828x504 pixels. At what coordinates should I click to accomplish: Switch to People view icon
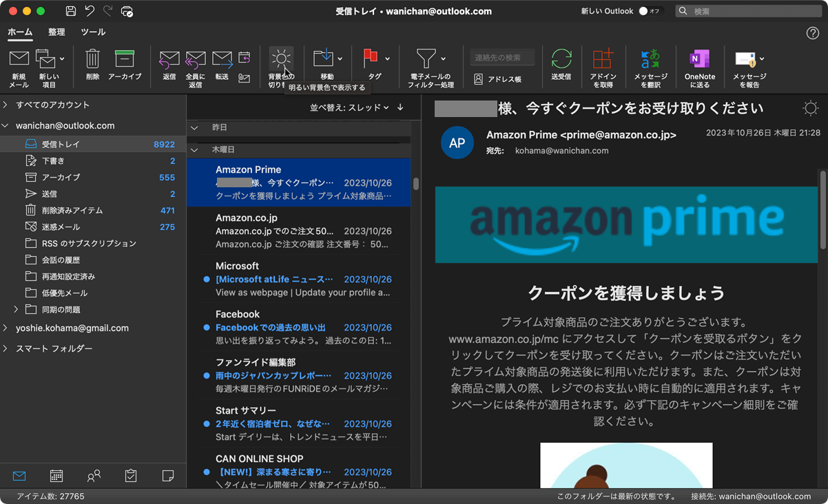[x=94, y=476]
